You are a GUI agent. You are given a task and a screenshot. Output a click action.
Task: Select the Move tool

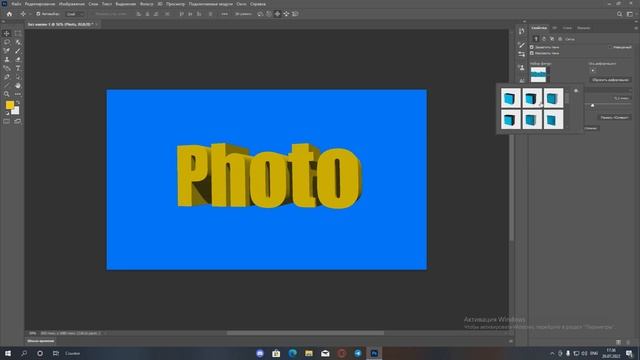(7, 33)
